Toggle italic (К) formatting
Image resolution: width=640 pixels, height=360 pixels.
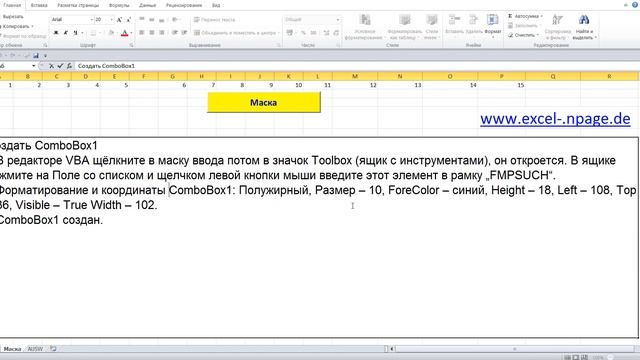[x=66, y=33]
